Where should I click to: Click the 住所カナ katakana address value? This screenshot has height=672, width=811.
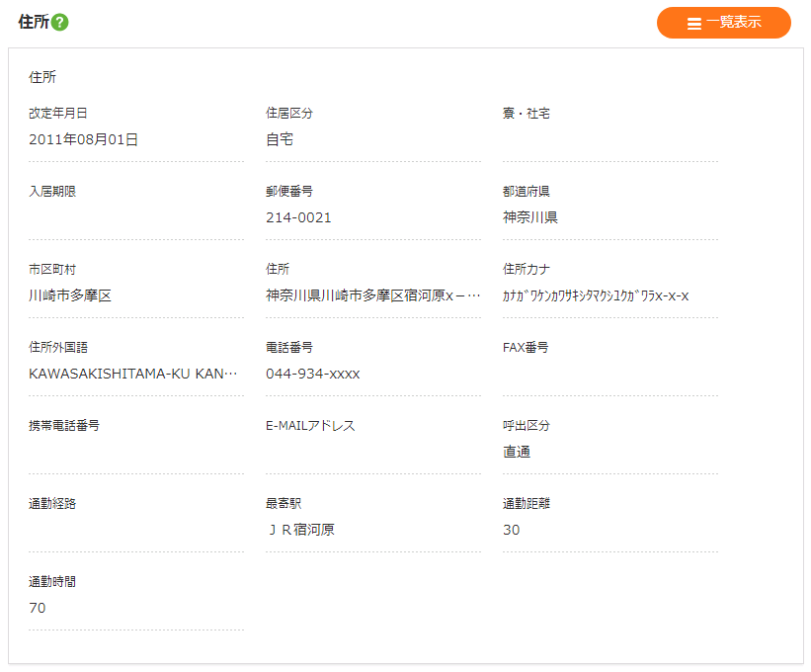[x=596, y=295]
